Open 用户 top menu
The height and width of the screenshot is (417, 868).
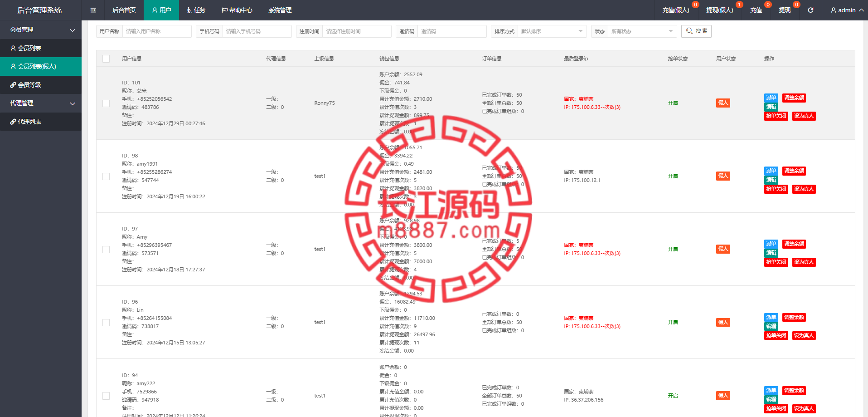pyautogui.click(x=161, y=10)
